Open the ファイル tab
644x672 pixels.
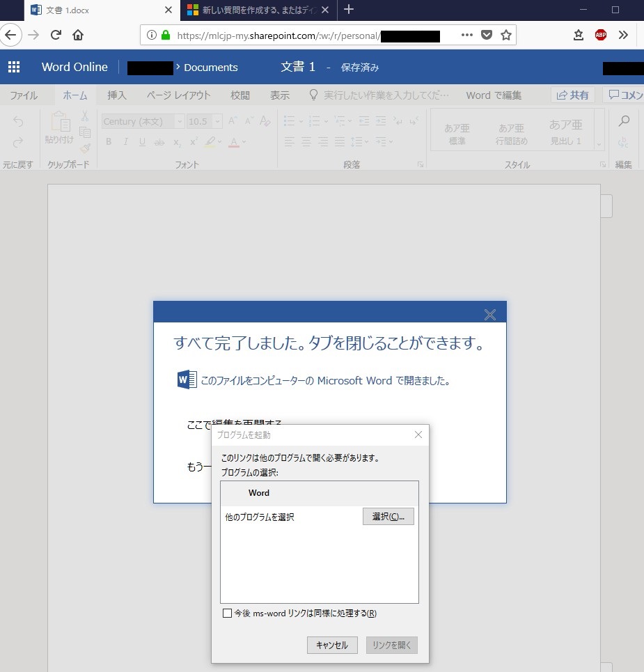[24, 95]
